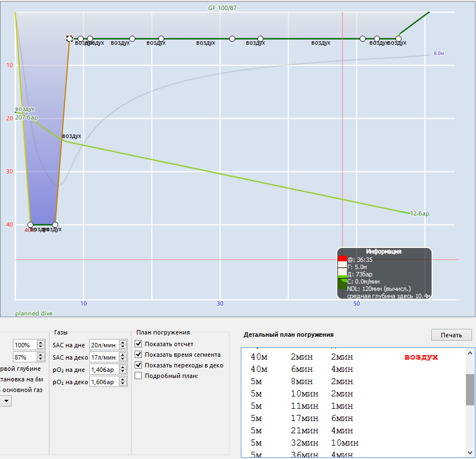476x459 pixels.
Task: Select the last 5m waypoint before final ascent
Action: pyautogui.click(x=398, y=39)
